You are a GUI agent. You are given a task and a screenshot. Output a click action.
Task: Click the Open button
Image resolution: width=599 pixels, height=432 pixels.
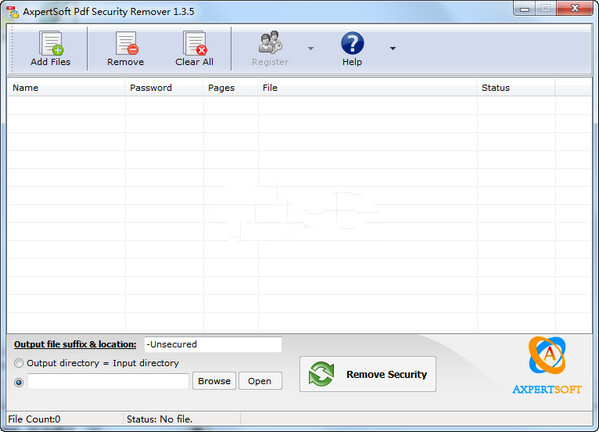(260, 381)
